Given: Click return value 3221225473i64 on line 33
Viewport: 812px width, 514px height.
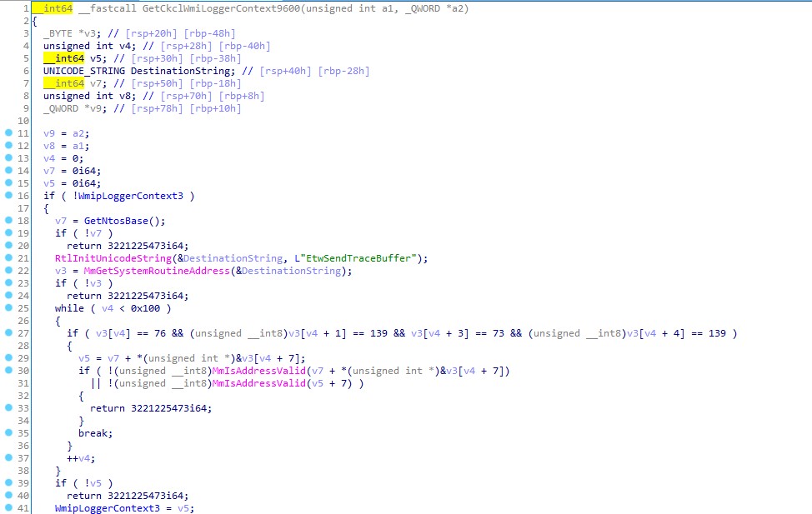Looking at the screenshot, I should (169, 408).
